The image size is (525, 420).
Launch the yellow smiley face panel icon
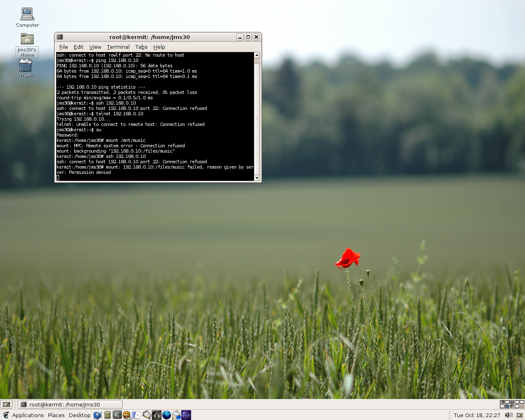point(127,415)
